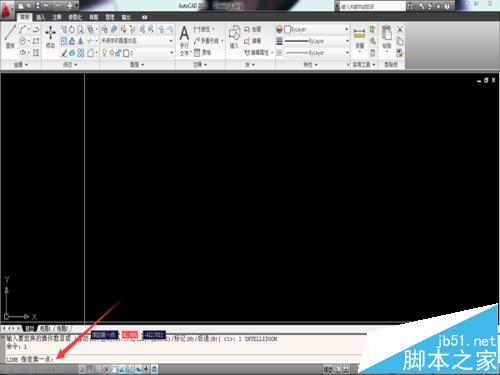This screenshot has height=375, width=500.
Task: Choose the Ellipse tool in Draw panel
Action: click(23, 53)
